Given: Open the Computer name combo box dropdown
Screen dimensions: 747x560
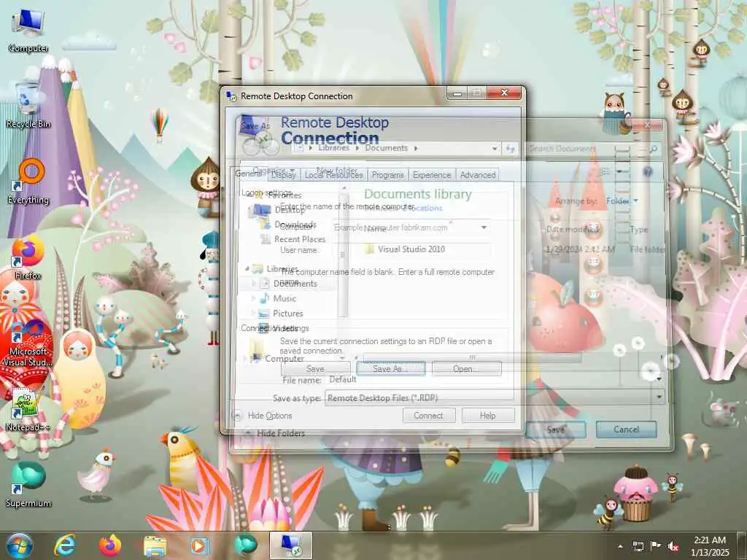Looking at the screenshot, I should coord(484,227).
